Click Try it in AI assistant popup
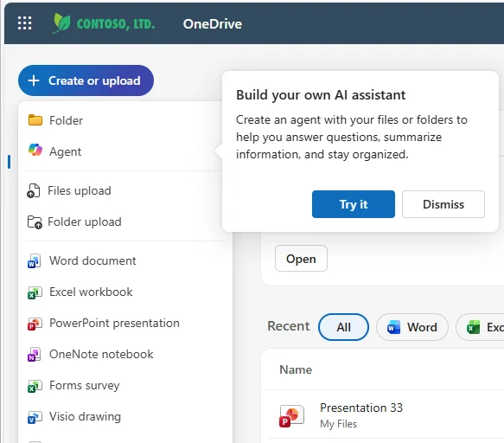504x443 pixels. [x=354, y=204]
